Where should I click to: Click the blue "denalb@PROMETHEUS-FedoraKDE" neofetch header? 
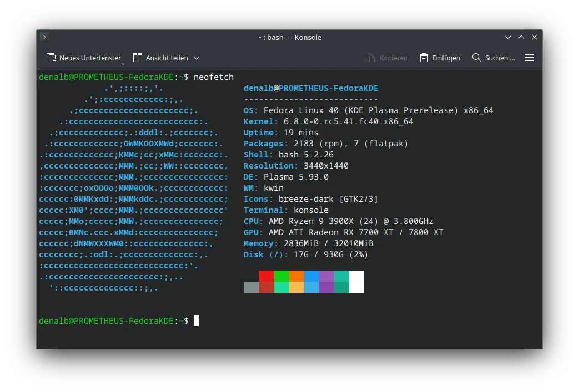(311, 89)
